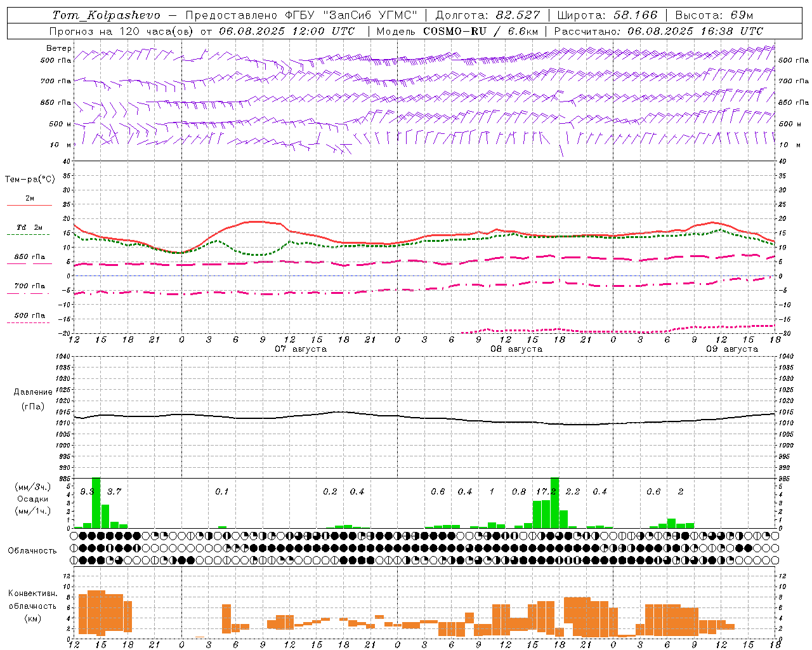The height and width of the screenshot is (650, 812).
Task: Click the Высота 69м elevation text
Action: point(714,15)
